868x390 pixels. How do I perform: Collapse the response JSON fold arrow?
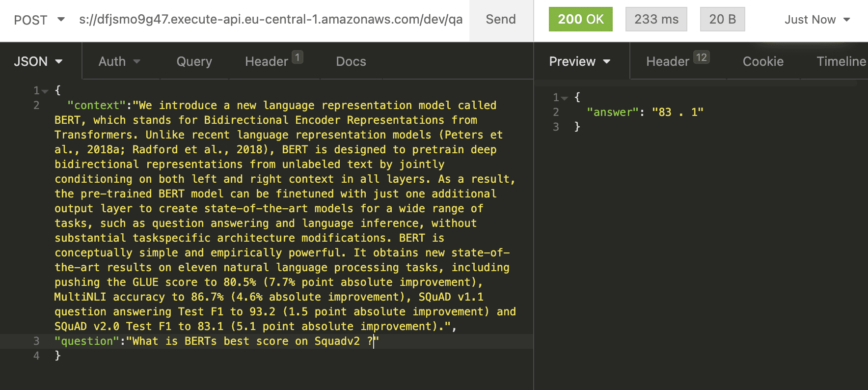(x=565, y=98)
